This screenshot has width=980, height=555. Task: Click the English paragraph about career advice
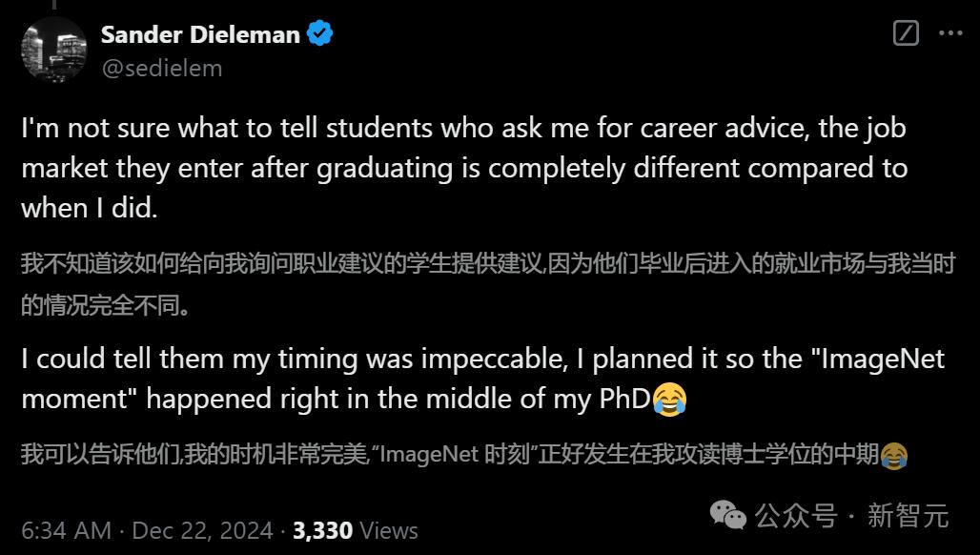point(463,168)
